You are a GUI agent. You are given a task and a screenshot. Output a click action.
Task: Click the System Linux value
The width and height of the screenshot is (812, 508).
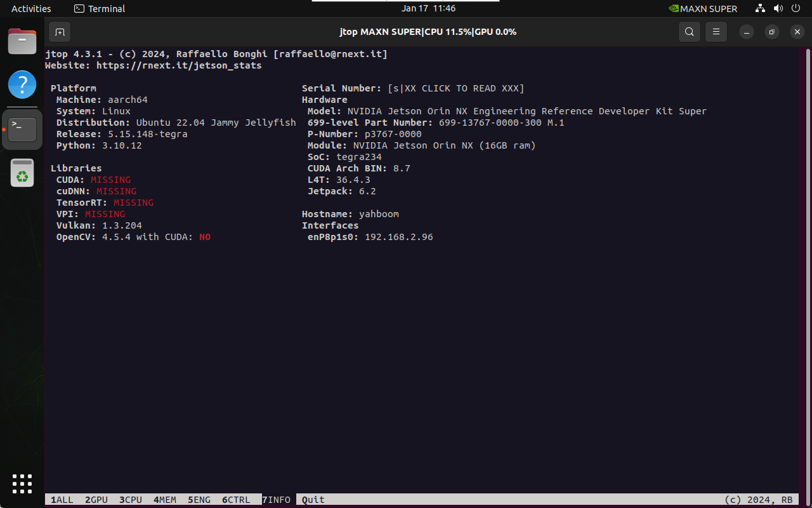[116, 111]
